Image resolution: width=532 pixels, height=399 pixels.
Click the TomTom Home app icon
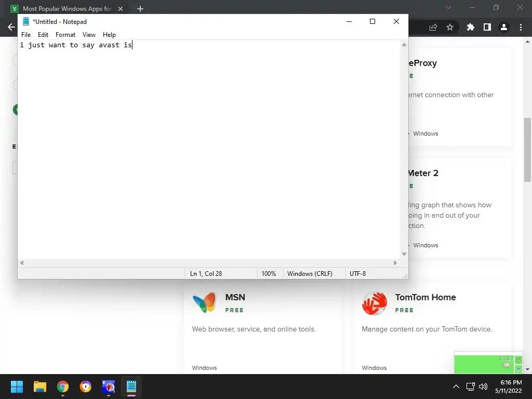pos(375,303)
